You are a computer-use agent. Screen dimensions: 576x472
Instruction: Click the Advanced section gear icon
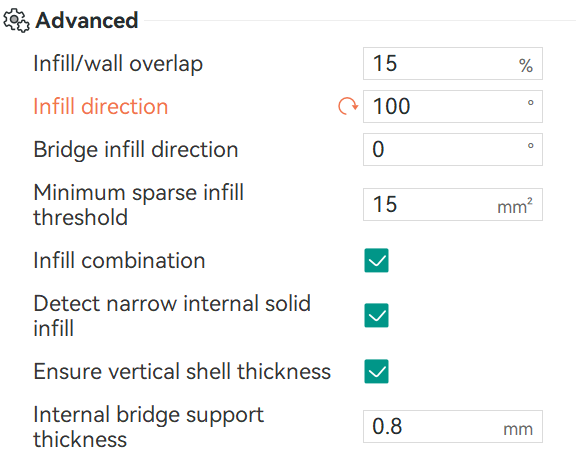[17, 21]
